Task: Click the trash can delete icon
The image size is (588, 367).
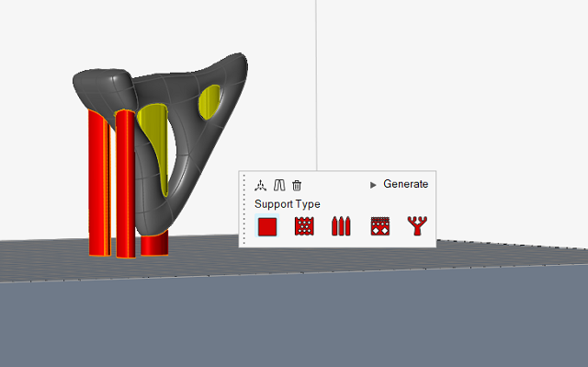Action: (x=297, y=185)
